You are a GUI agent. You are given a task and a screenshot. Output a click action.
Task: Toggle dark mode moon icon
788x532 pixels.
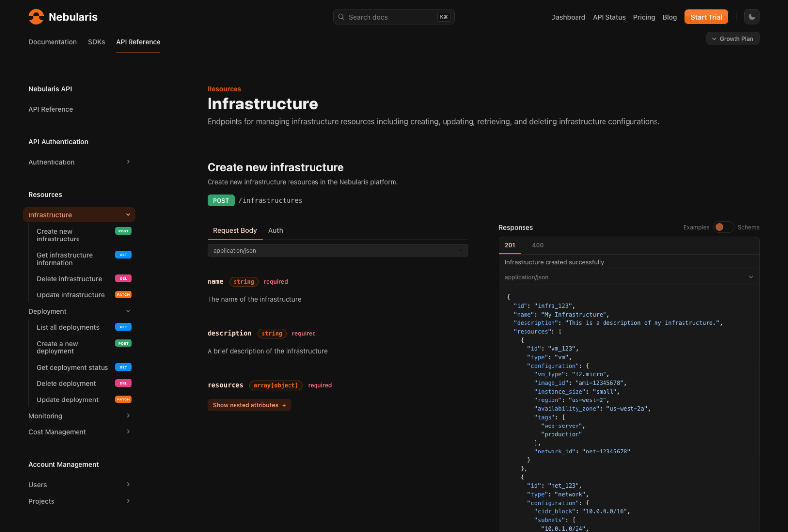coord(751,17)
